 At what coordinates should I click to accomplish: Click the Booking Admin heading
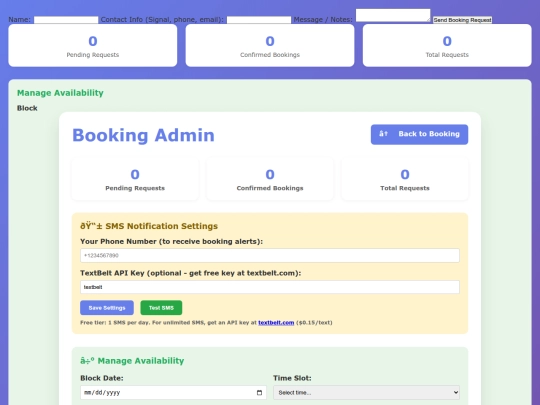click(x=143, y=135)
